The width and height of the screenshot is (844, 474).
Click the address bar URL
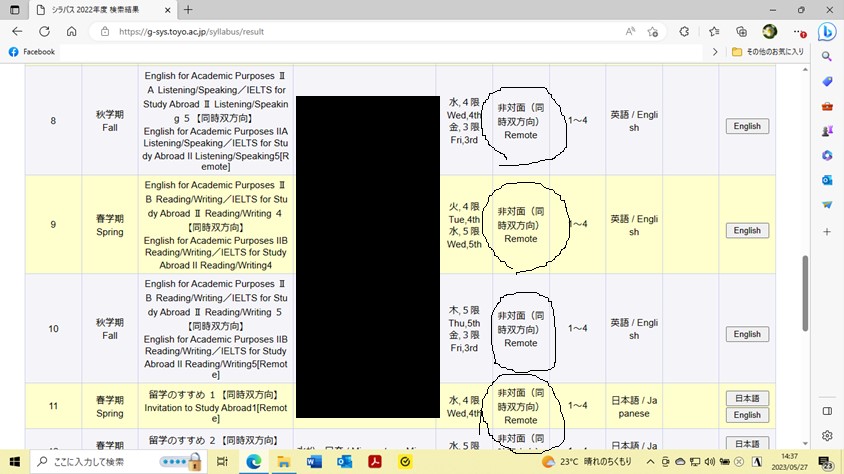pyautogui.click(x=192, y=32)
